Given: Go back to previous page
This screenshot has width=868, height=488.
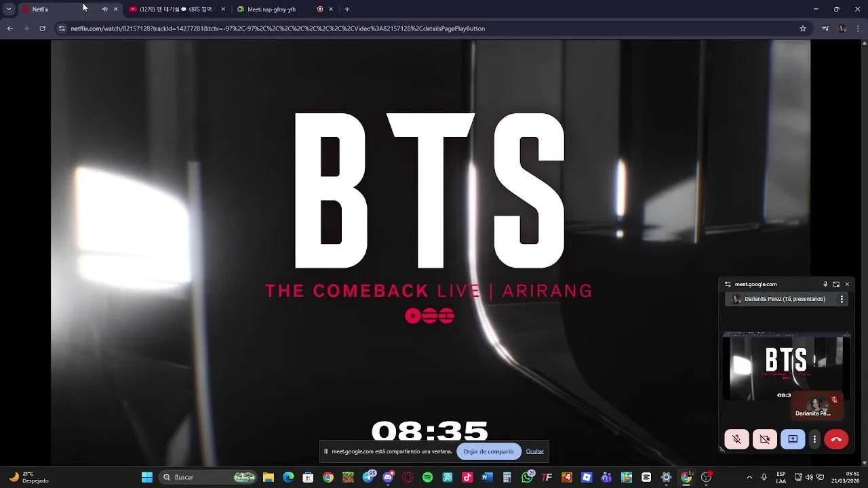Looking at the screenshot, I should (x=10, y=28).
